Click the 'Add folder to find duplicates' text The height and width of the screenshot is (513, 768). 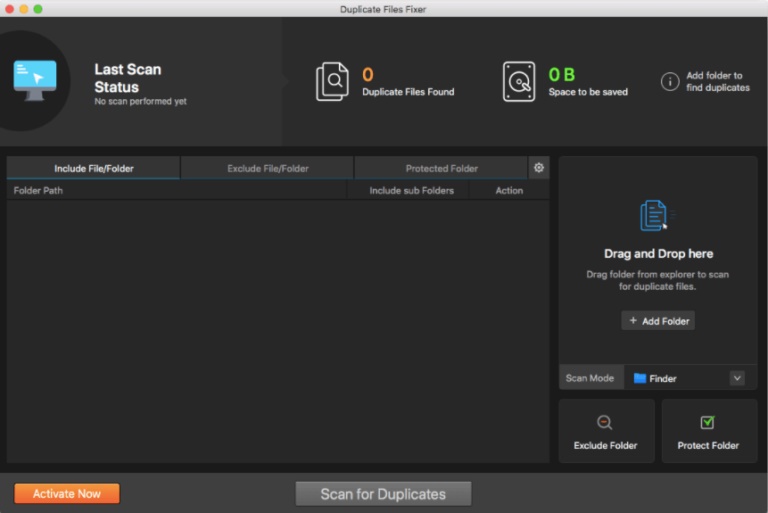pos(718,81)
